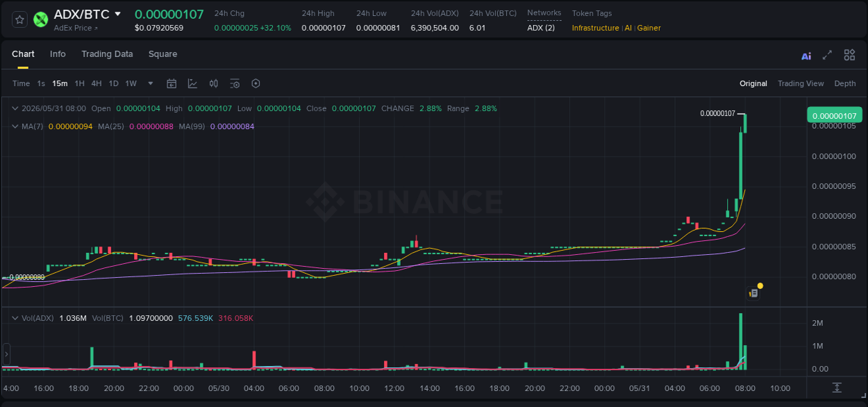Expand more time intervals dropdown arrow
Screen dimensions: 868x407
(x=151, y=83)
